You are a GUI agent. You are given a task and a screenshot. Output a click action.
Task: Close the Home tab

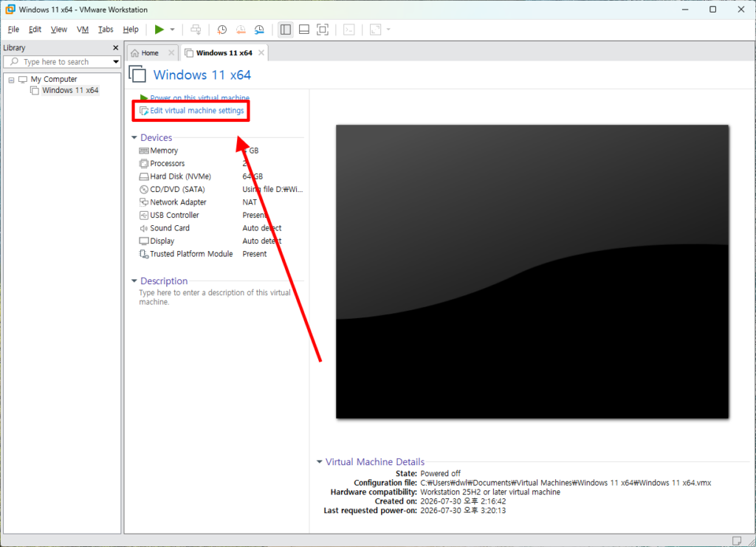click(x=171, y=53)
